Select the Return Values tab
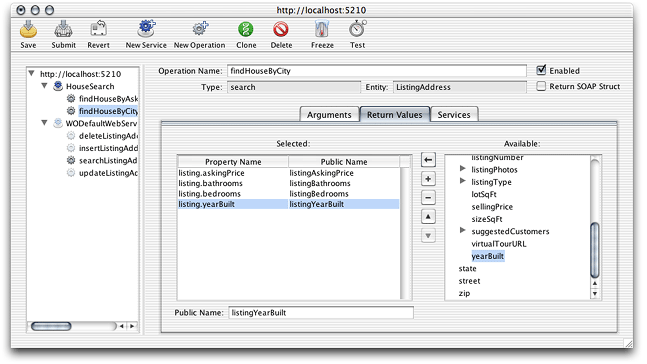 [x=394, y=114]
